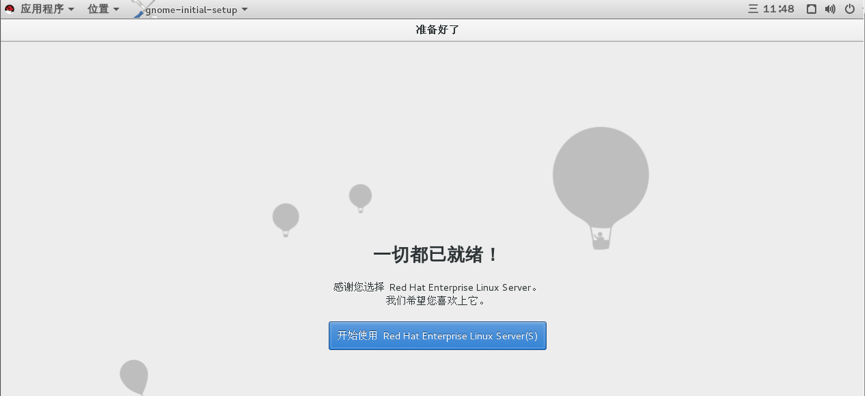Click the 我们希望您喜欢上它 text line
The height and width of the screenshot is (396, 865).
pyautogui.click(x=435, y=301)
